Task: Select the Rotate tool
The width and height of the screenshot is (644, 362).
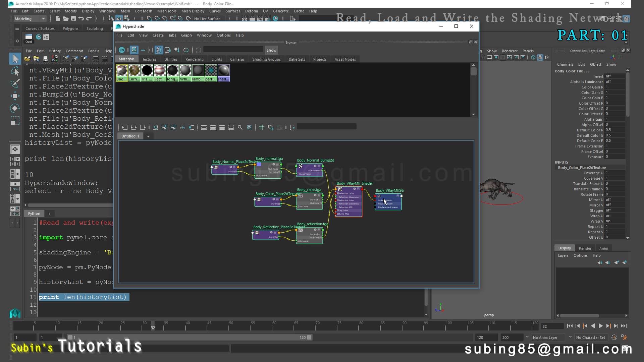Action: (15, 108)
